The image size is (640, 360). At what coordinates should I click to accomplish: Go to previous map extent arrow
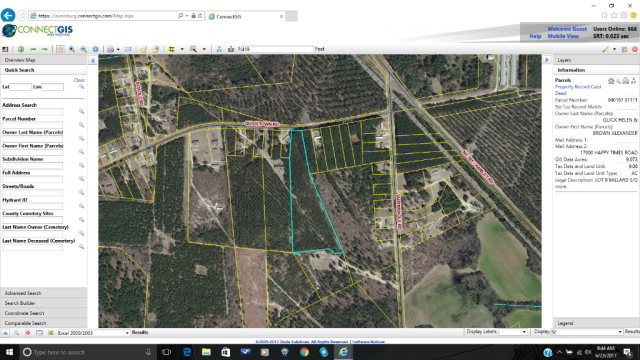33,49
